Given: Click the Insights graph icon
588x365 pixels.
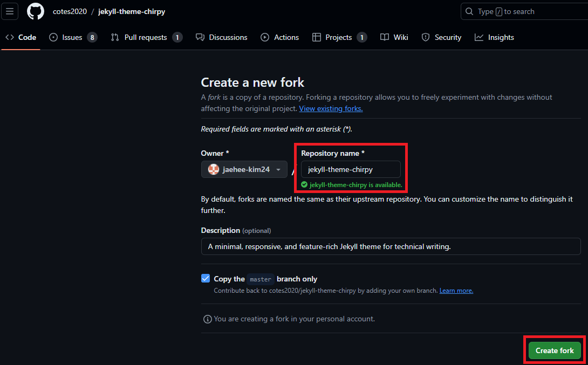Looking at the screenshot, I should point(479,37).
